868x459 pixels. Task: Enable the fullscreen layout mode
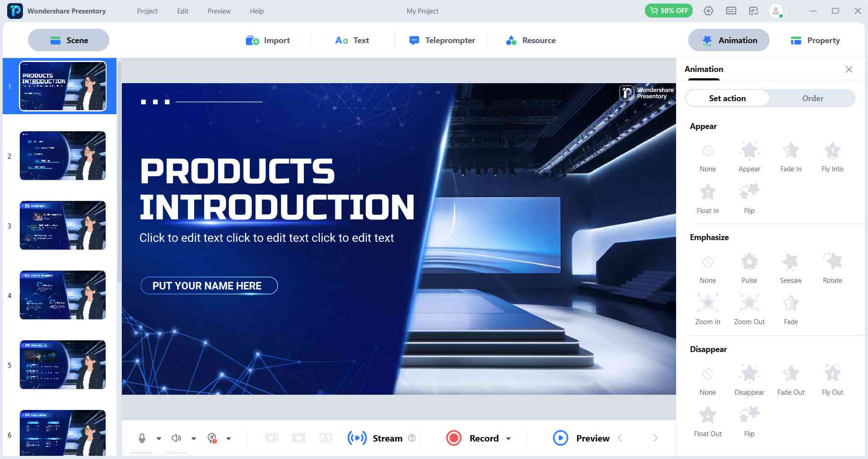click(x=298, y=437)
